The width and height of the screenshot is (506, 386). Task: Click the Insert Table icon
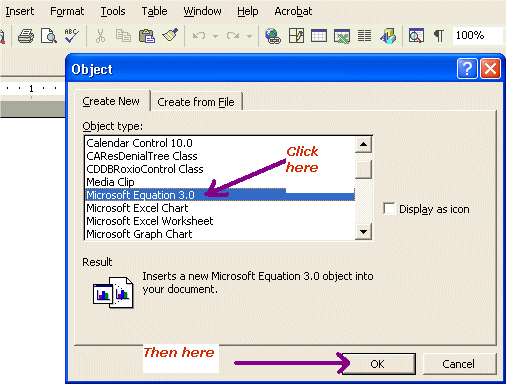tap(319, 36)
